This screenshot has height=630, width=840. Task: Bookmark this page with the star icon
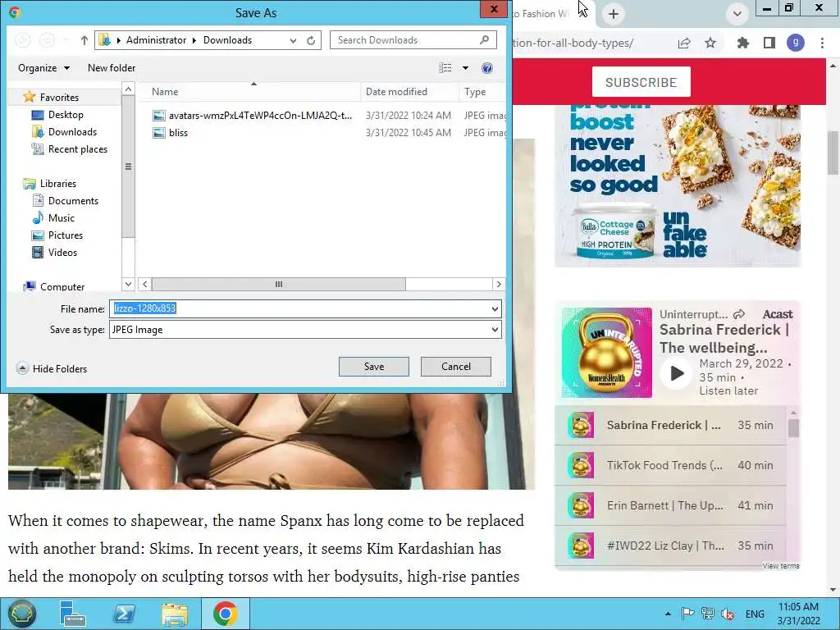point(710,43)
